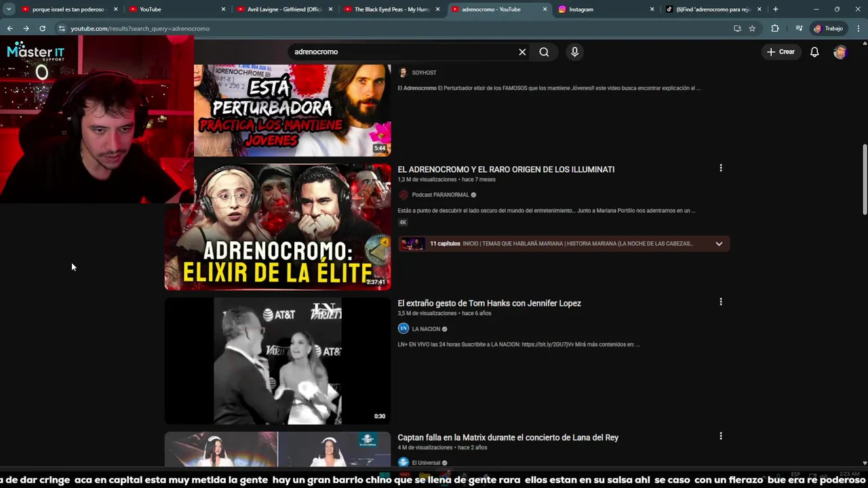Open the Trabajo Chrome profile
Image resolution: width=868 pixels, height=488 pixels.
828,28
